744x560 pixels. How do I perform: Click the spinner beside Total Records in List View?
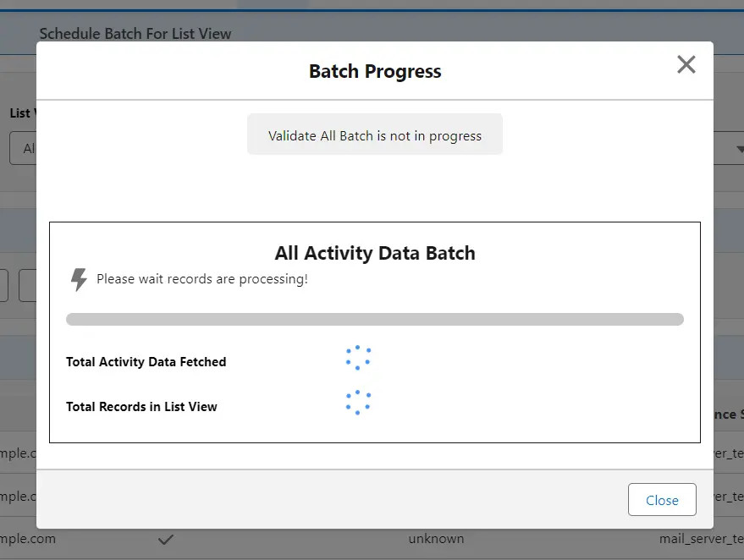pyautogui.click(x=358, y=403)
